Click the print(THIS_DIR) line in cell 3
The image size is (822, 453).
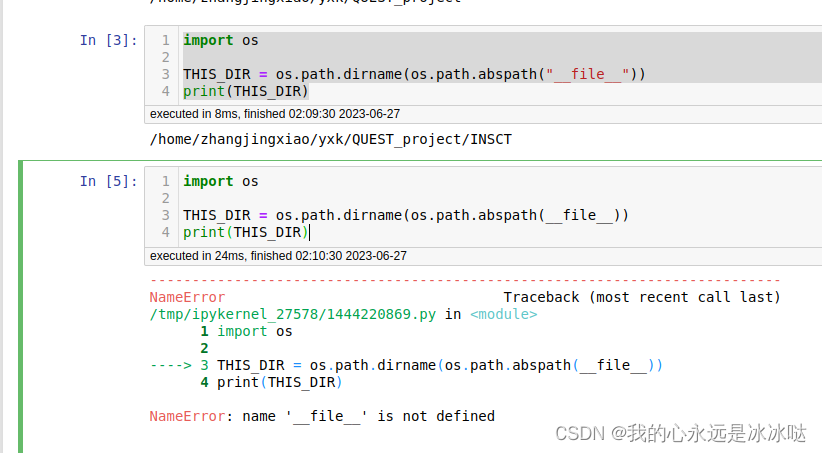(x=245, y=91)
